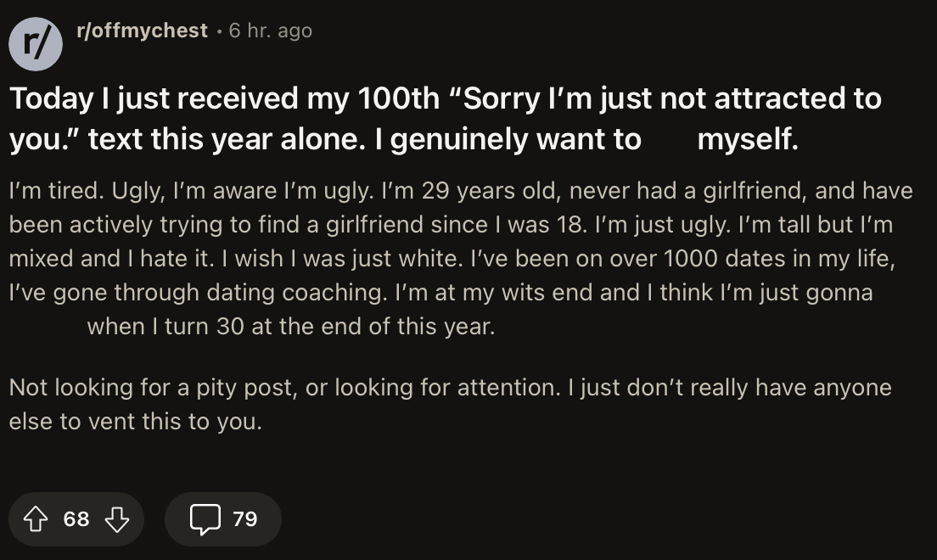Click the title line mentioning "100th"
Screen dimensions: 937x560
click(446, 98)
